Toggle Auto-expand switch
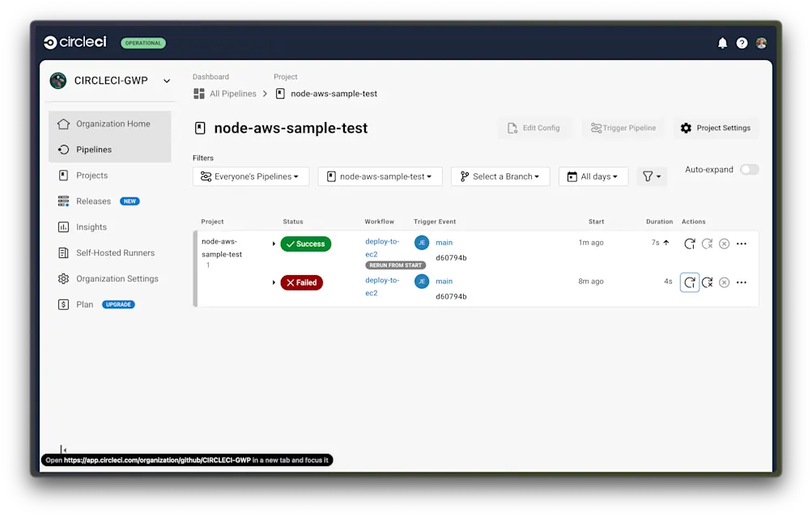 749,170
